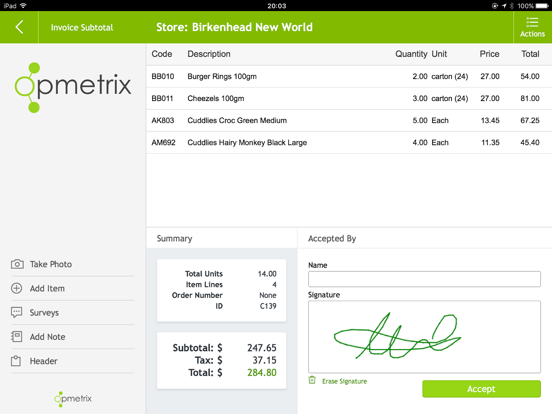
Task: Tap the Accepted By section heading
Action: pyautogui.click(x=332, y=238)
